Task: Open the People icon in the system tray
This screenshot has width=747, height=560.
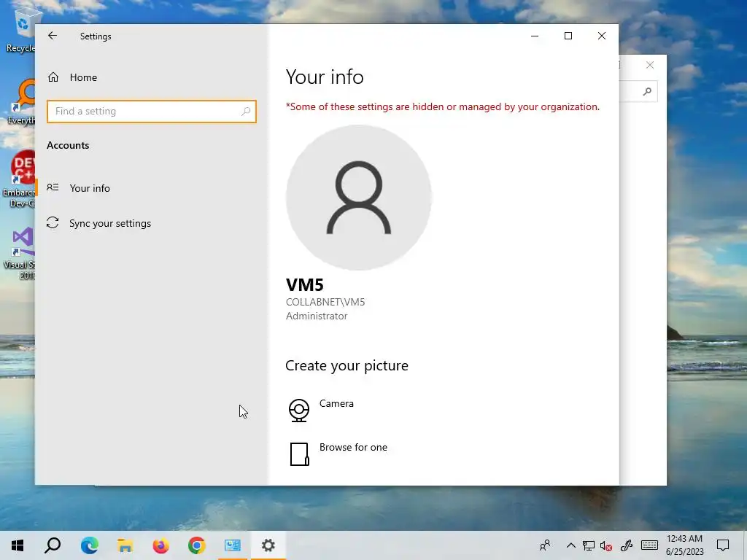Action: click(545, 545)
